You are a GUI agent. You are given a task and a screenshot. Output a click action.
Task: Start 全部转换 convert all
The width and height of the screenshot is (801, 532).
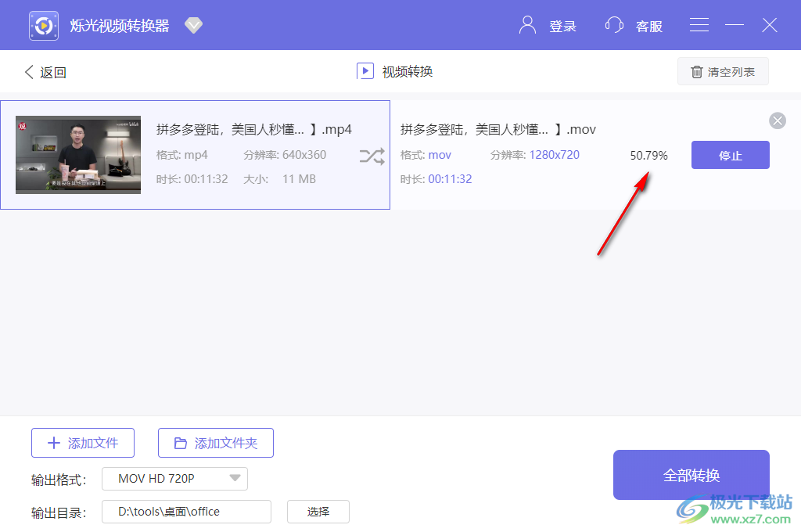click(x=691, y=475)
